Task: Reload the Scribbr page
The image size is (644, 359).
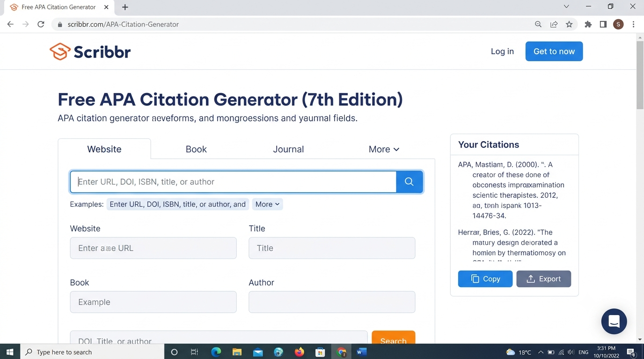Action: point(41,24)
